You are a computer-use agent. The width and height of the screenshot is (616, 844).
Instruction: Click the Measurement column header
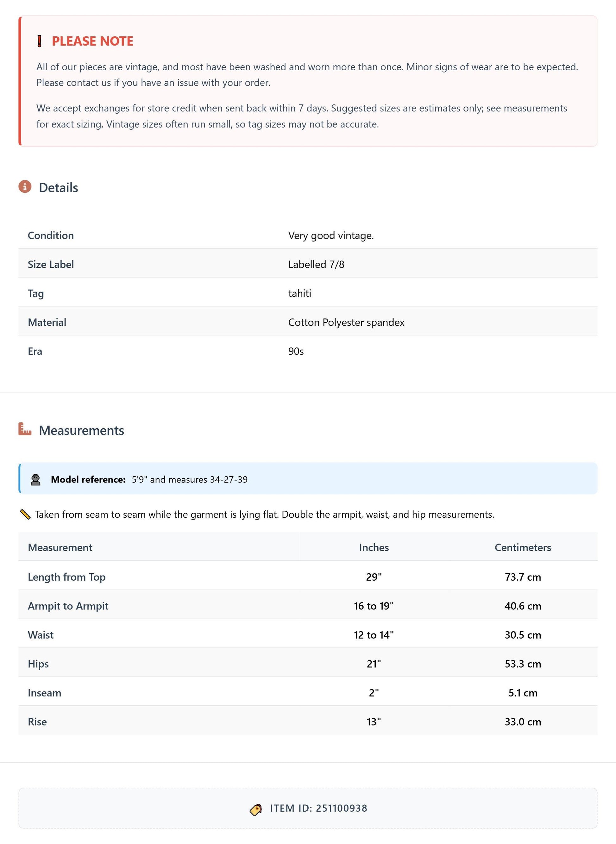pos(60,547)
